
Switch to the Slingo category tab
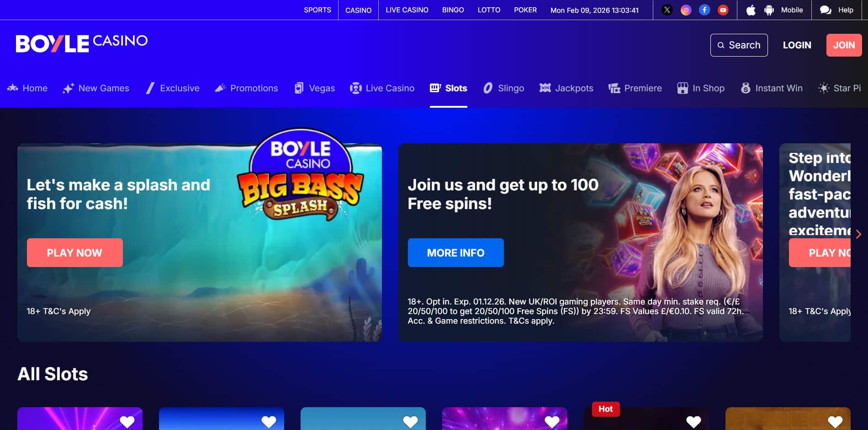[503, 88]
